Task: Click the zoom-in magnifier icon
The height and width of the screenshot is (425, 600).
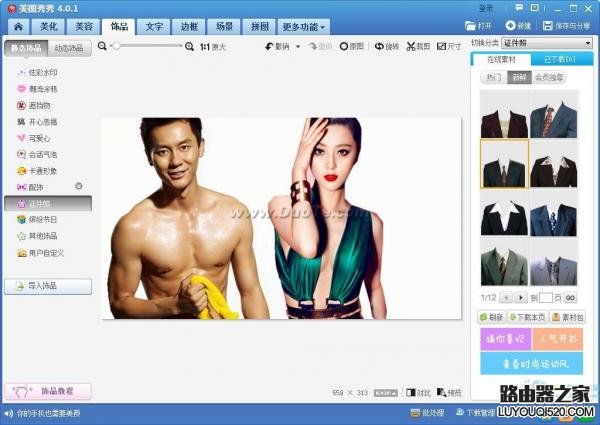Action: pos(189,47)
